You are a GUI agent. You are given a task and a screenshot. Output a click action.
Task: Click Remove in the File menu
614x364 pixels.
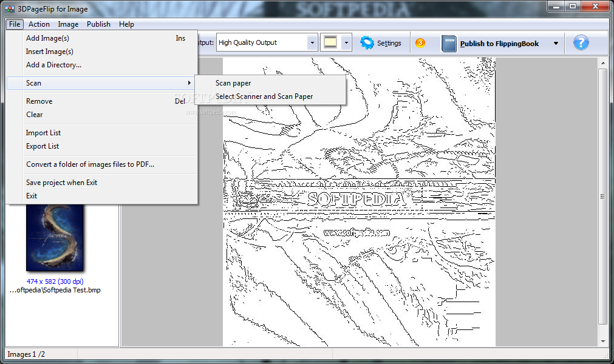coord(102,101)
